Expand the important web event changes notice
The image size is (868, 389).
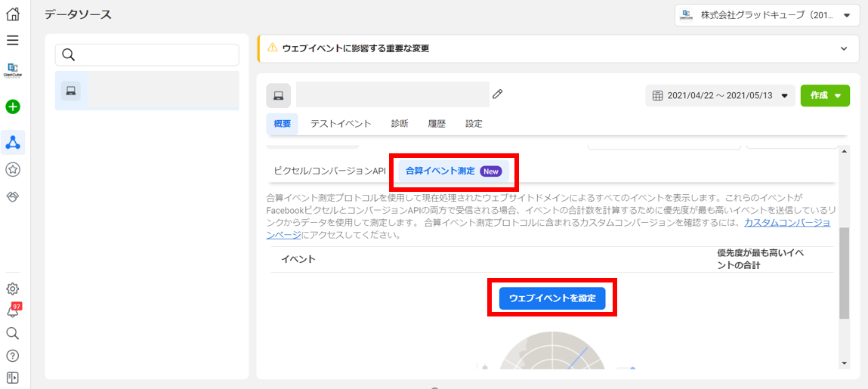pyautogui.click(x=844, y=48)
